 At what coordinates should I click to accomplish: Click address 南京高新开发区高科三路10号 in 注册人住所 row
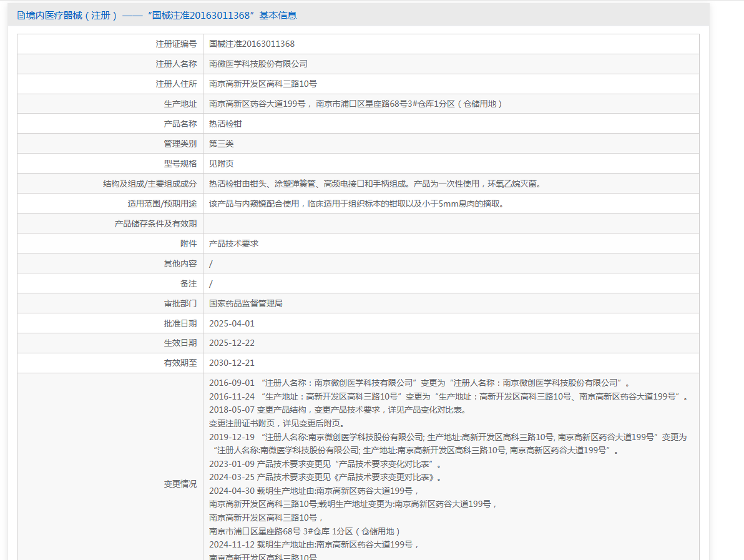263,84
